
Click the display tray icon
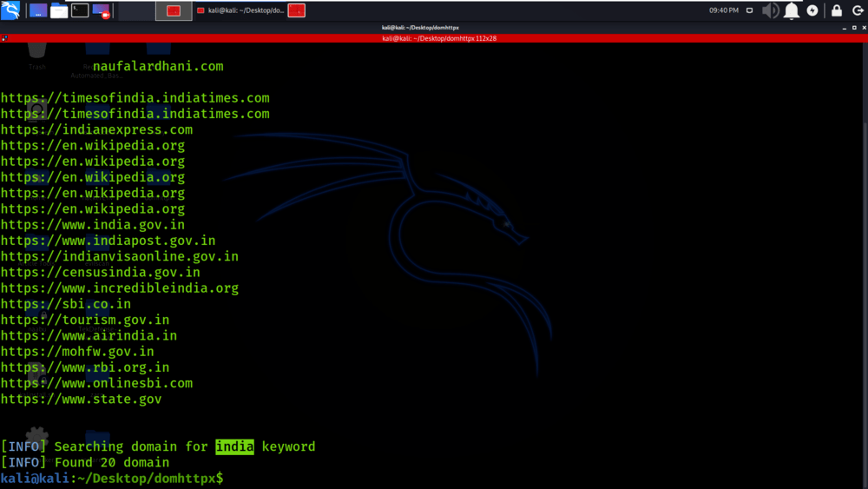[750, 10]
